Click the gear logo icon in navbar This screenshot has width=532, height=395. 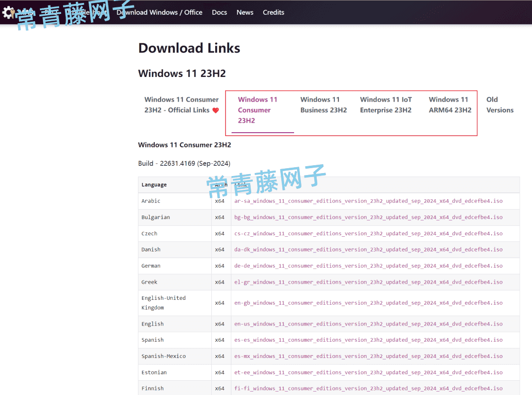(x=8, y=12)
